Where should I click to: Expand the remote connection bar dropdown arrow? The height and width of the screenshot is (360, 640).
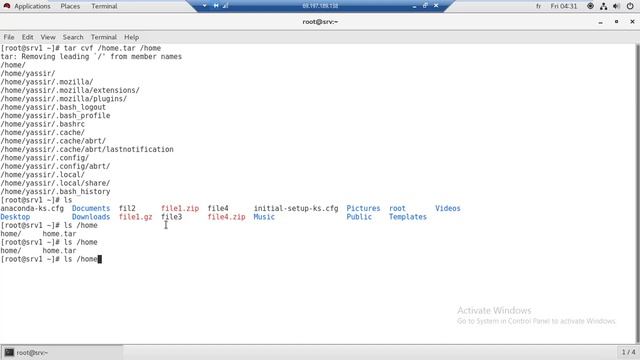(204, 6)
